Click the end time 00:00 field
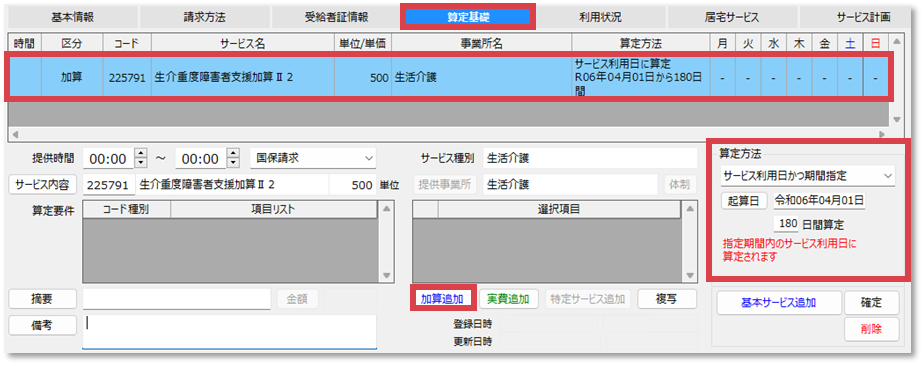 point(202,159)
